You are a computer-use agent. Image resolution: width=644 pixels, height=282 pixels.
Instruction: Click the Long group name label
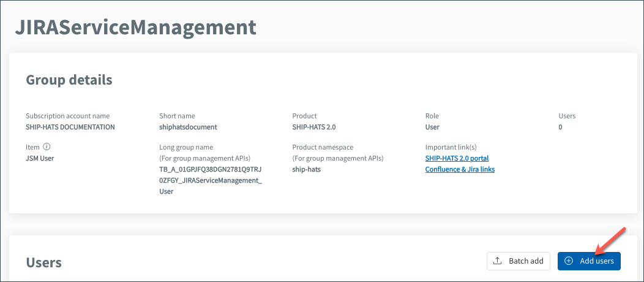tap(186, 147)
